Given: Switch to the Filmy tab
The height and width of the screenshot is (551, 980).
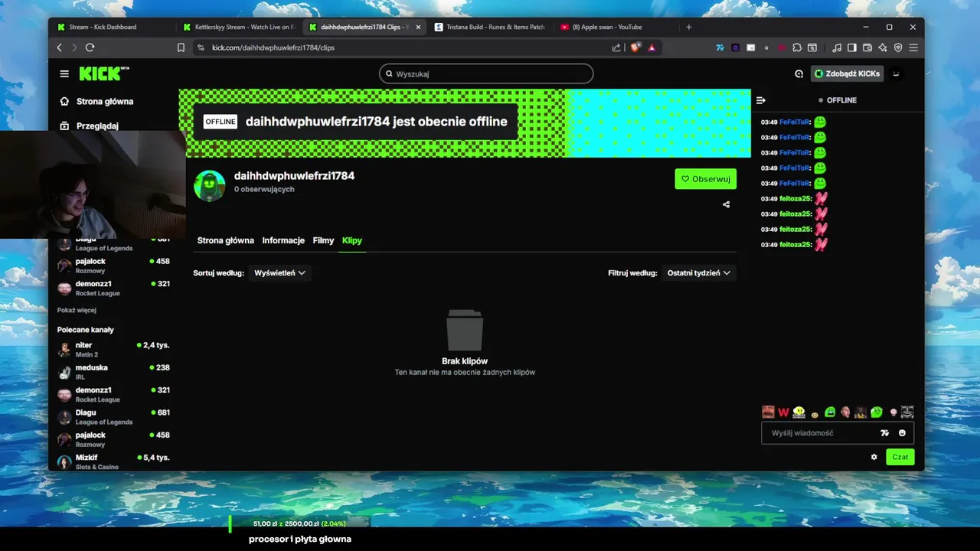Looking at the screenshot, I should pyautogui.click(x=323, y=240).
